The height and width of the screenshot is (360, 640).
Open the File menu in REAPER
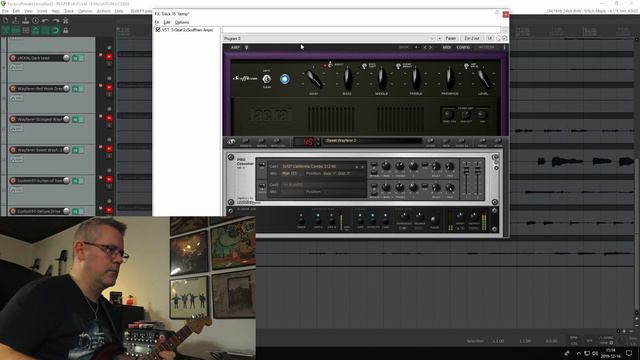pyautogui.click(x=5, y=11)
